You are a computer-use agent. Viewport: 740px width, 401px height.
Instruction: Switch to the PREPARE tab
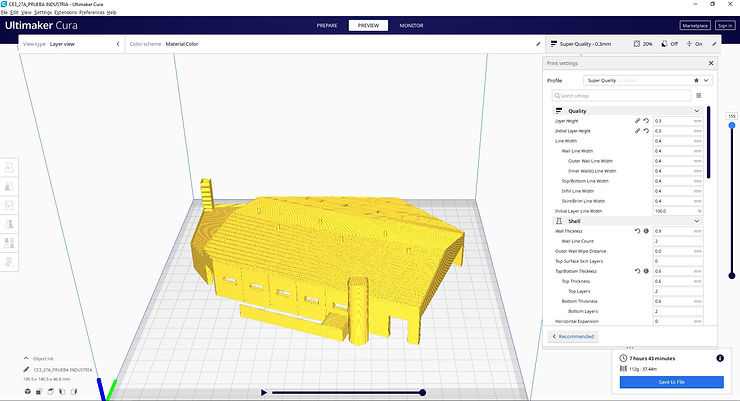pos(327,25)
